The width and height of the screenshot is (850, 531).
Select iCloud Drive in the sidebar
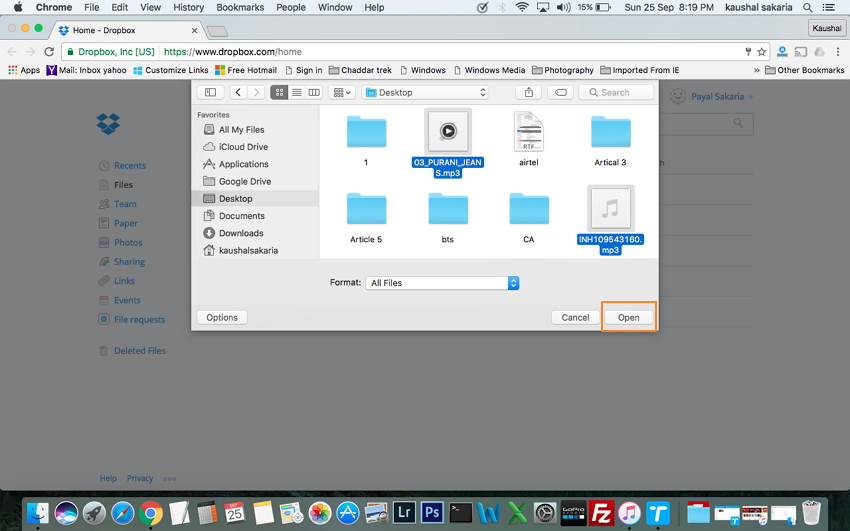point(244,147)
